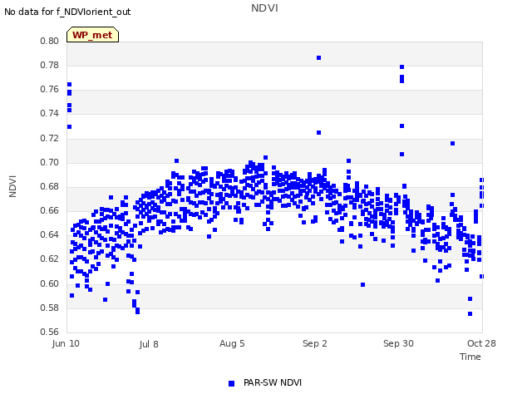Click the highest outlier point near 0.787
Image resolution: width=532 pixels, height=399 pixels.
318,58
